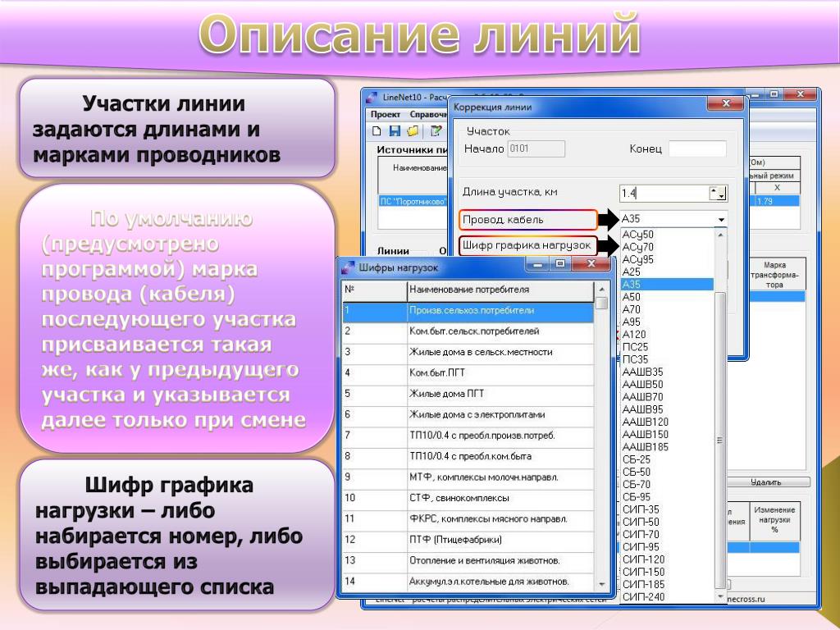Select row 3 Жилые дома в сельск.местности
This screenshot has height=630, width=840.
pos(468,353)
